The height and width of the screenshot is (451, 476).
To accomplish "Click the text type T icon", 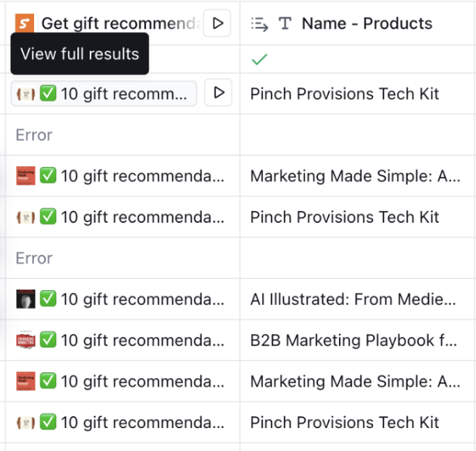I will coord(285,24).
